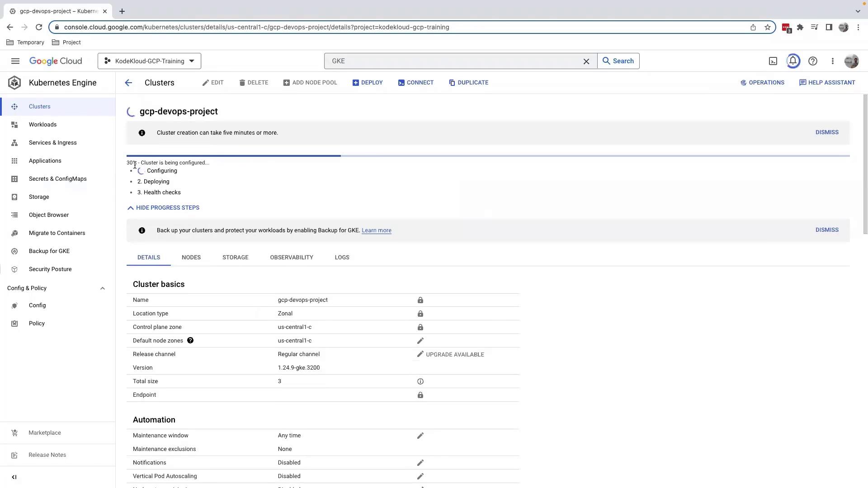The height and width of the screenshot is (488, 868).
Task: Open the main hamburger navigation menu
Action: pos(15,61)
